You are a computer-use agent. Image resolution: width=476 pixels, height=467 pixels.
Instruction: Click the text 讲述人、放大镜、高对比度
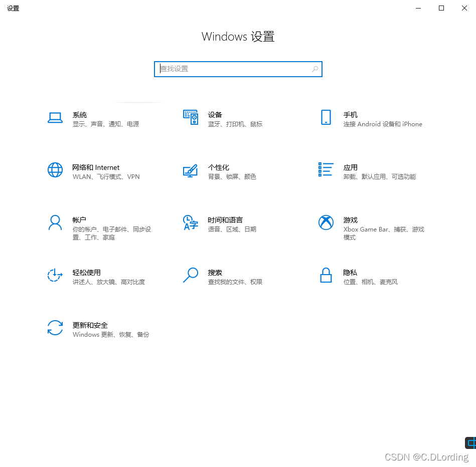[109, 282]
